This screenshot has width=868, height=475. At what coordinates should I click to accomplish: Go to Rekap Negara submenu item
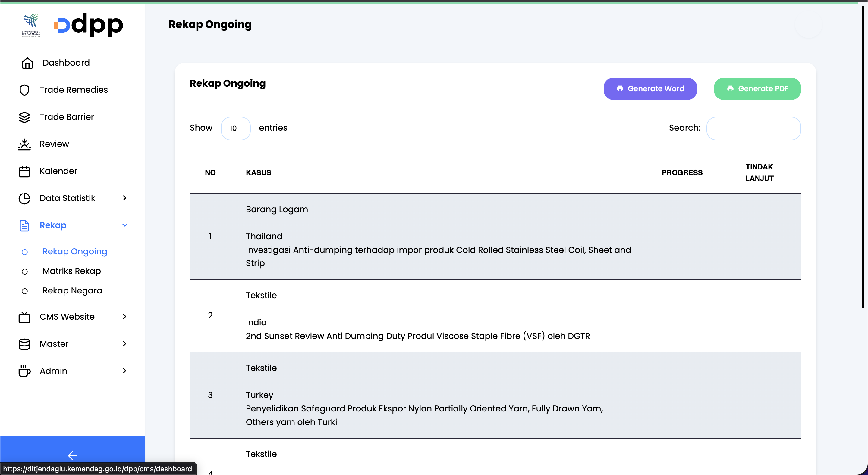[x=72, y=290]
